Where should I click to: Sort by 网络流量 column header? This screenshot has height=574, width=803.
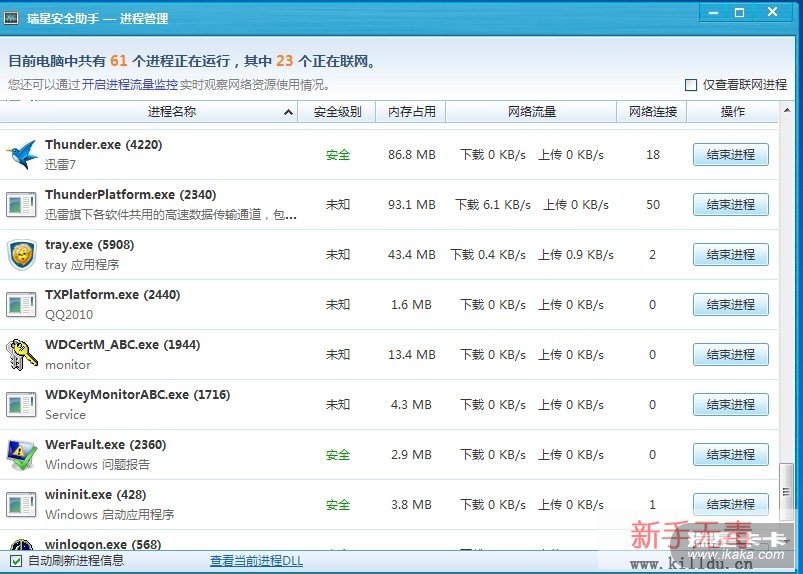tap(531, 112)
